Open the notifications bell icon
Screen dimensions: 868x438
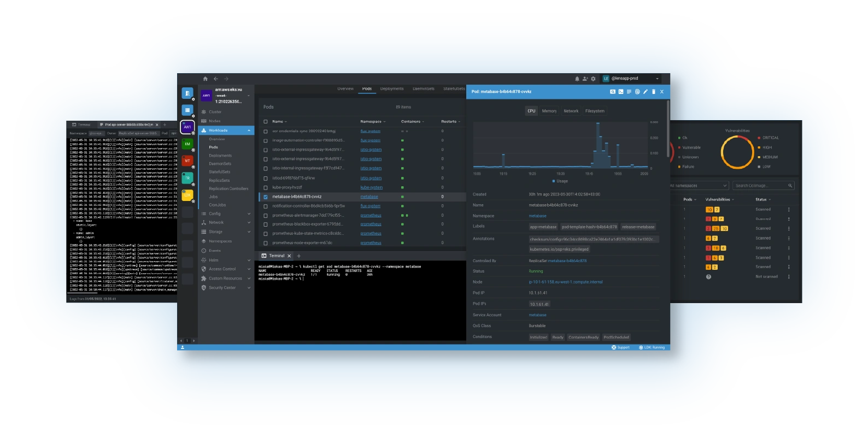[x=577, y=79]
